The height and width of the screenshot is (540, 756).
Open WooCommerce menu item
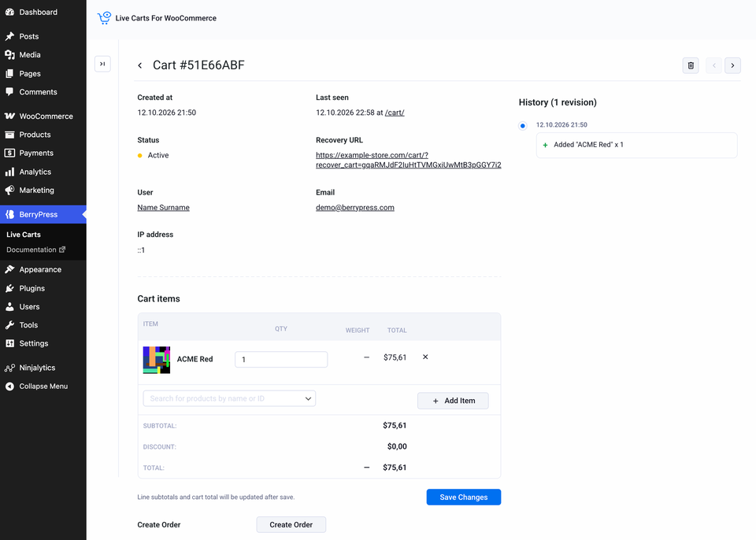46,117
